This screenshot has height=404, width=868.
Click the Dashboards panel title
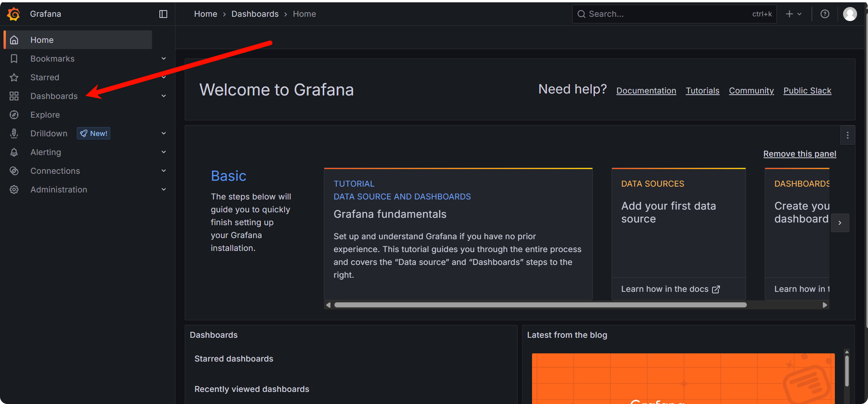coord(214,335)
